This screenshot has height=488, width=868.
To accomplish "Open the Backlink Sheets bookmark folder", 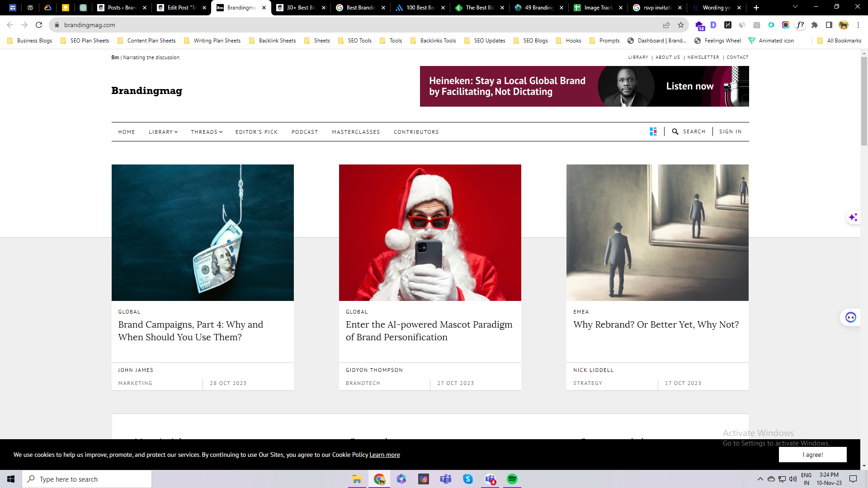I will 273,41.
